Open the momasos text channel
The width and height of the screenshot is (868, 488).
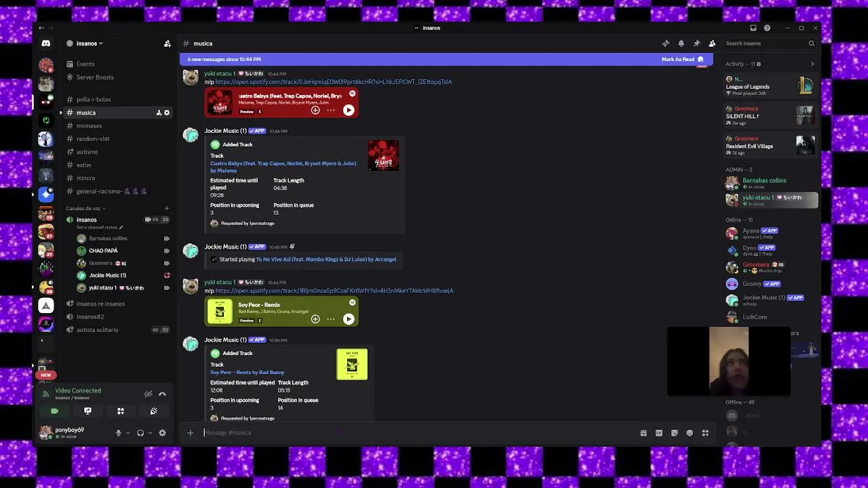tap(89, 125)
